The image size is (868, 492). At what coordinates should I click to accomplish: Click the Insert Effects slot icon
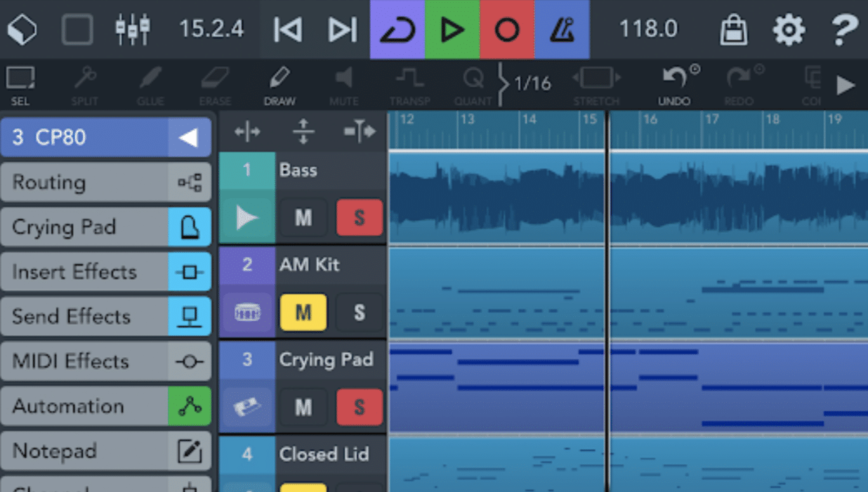(x=190, y=272)
